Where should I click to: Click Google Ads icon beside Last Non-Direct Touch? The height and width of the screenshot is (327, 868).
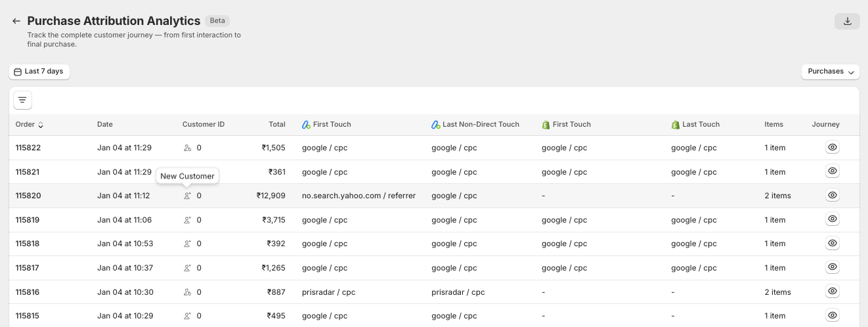click(x=435, y=124)
